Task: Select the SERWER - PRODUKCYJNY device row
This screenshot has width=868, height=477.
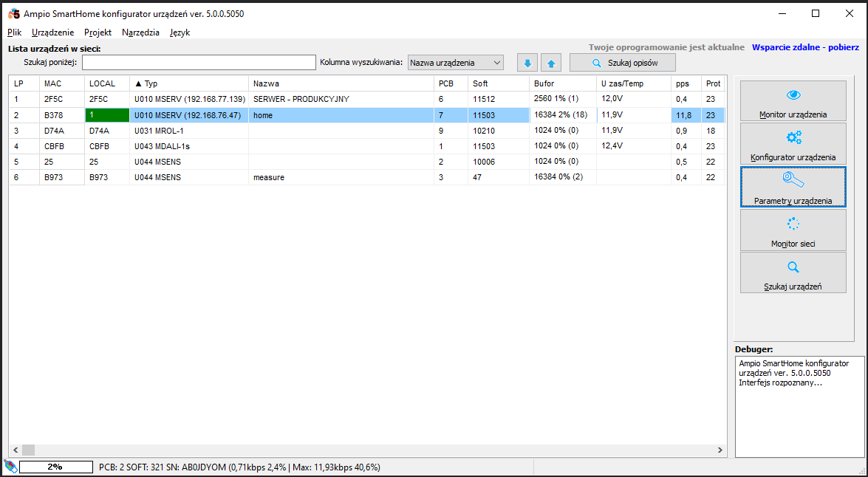Action: click(367, 99)
